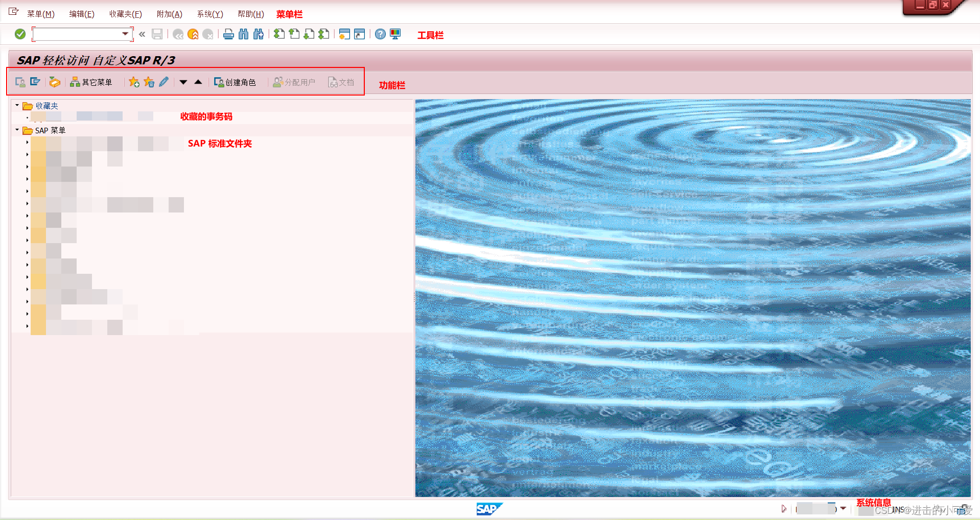Click the Print icon
Viewport: 980px width, 520px height.
pyautogui.click(x=228, y=34)
